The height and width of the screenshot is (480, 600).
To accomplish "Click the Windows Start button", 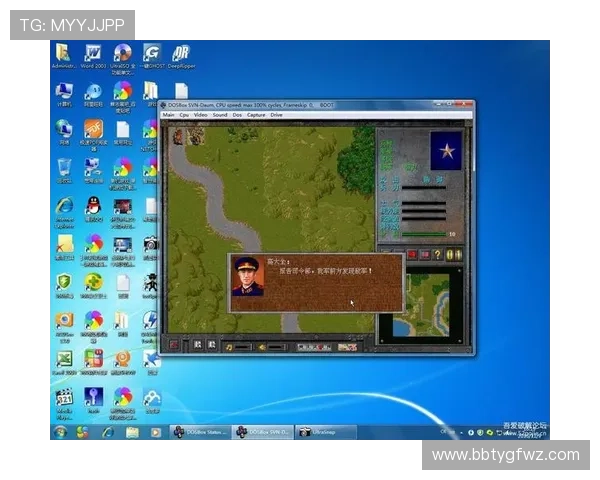I will click(59, 432).
